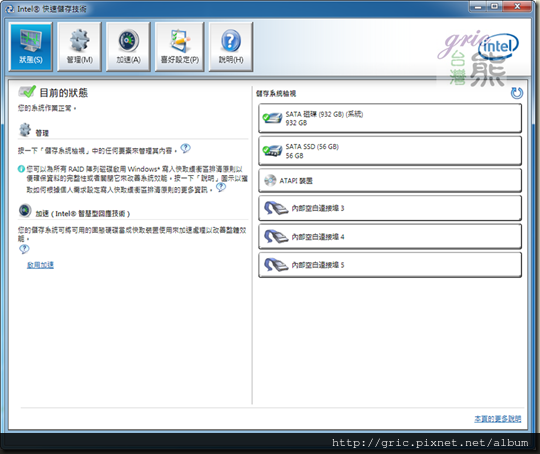Click the refresh storage view icon
Image resolution: width=540 pixels, height=454 pixels.
(516, 93)
